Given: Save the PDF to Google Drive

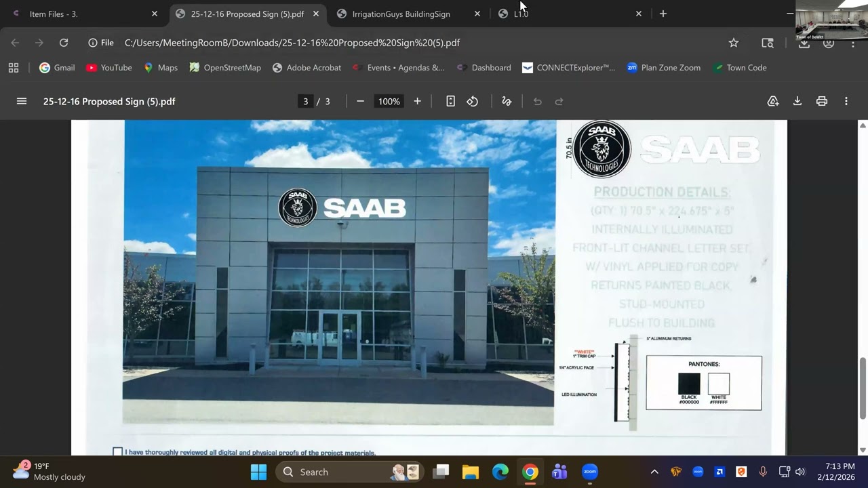Looking at the screenshot, I should point(773,101).
